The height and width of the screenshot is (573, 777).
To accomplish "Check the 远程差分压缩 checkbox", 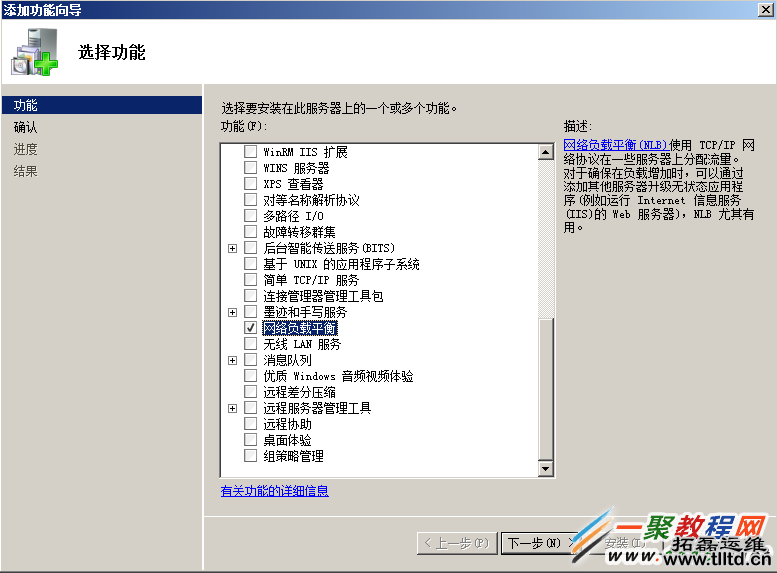I will (251, 392).
